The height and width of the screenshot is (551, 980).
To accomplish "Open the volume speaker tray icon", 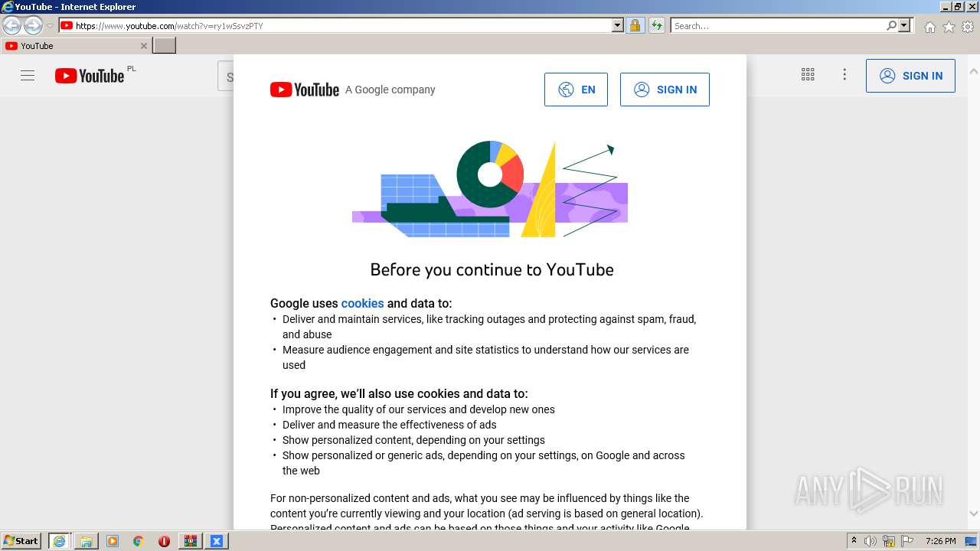I will 871,541.
